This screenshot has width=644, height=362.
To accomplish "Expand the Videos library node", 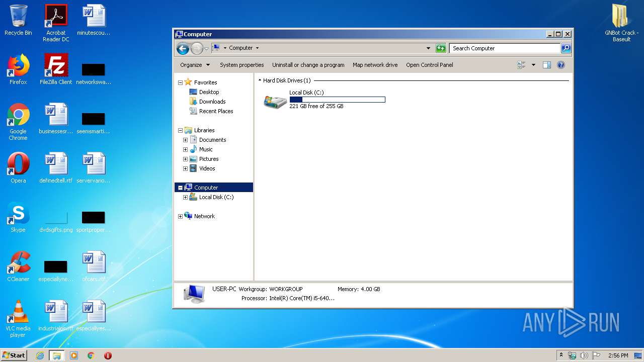I will pyautogui.click(x=185, y=168).
